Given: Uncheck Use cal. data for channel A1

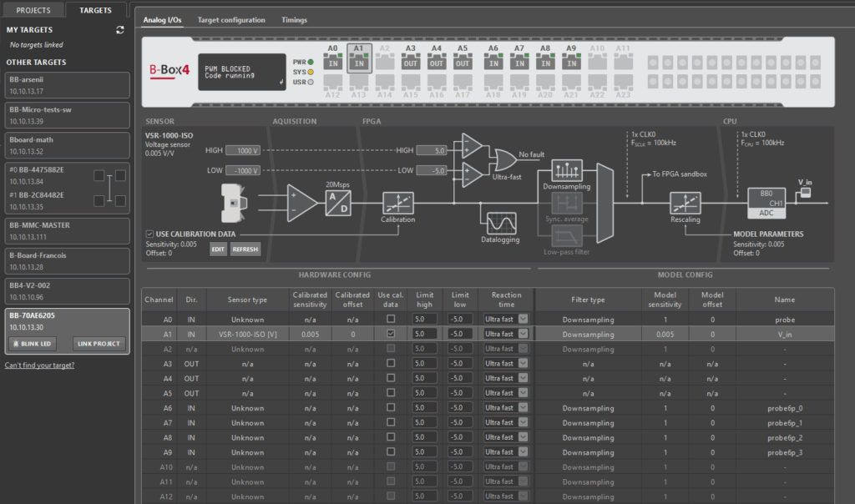Looking at the screenshot, I should point(391,334).
